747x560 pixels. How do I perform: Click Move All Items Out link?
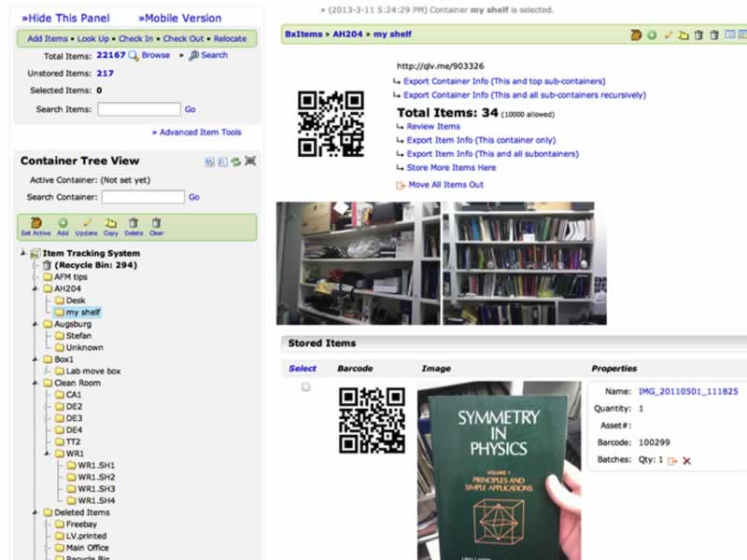(x=445, y=185)
